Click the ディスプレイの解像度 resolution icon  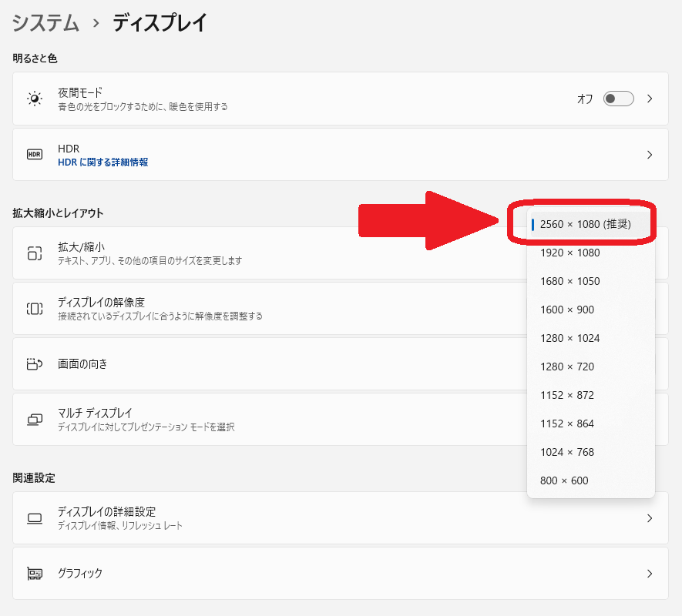tap(35, 309)
